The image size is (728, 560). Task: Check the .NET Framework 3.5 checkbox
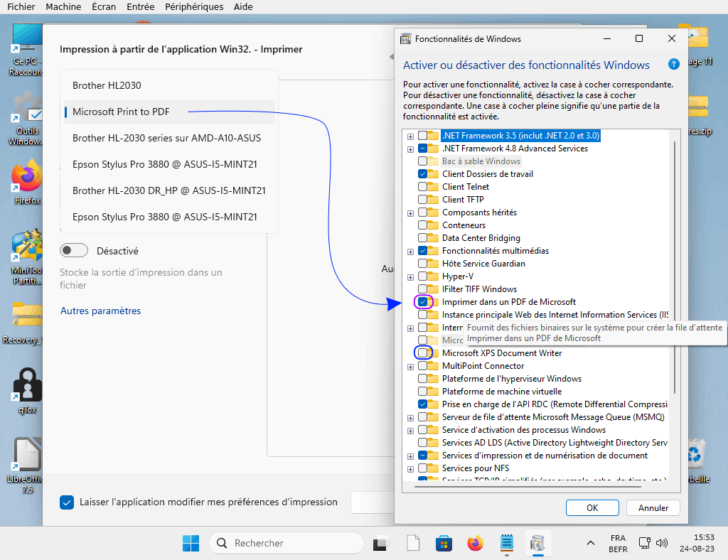click(x=422, y=136)
